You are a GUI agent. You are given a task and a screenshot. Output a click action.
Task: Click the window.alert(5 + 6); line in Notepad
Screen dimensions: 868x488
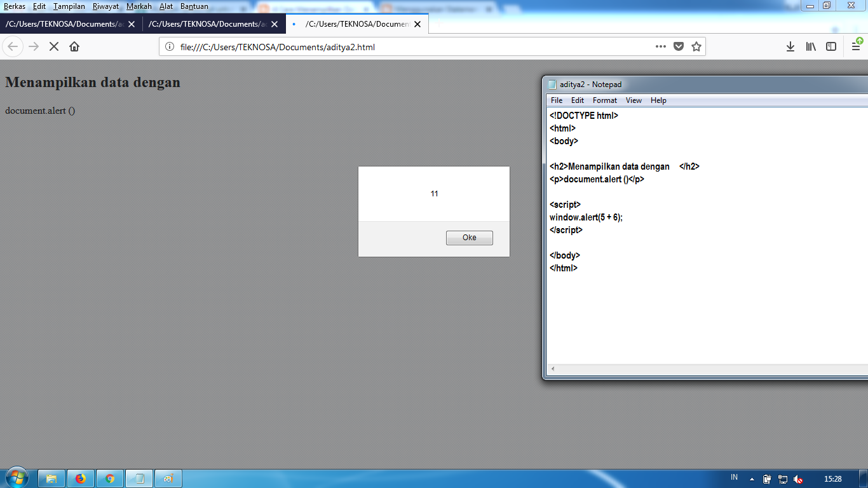pyautogui.click(x=586, y=217)
